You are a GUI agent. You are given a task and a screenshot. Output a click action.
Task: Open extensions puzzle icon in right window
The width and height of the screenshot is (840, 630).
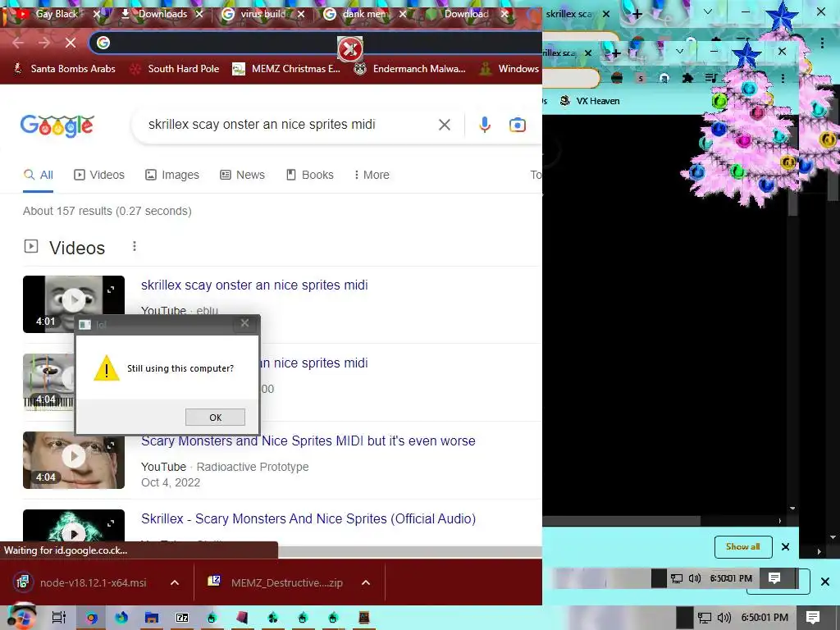point(687,78)
